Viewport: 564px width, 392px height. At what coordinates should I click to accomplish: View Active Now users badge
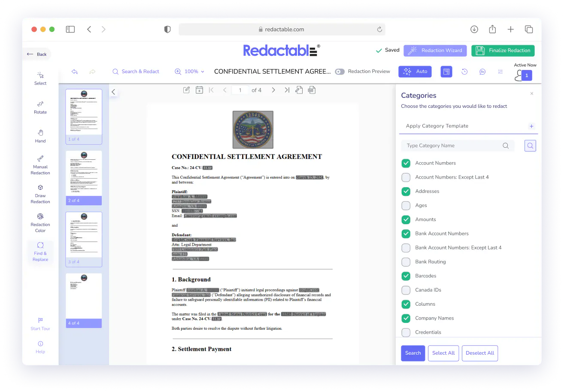tap(526, 76)
